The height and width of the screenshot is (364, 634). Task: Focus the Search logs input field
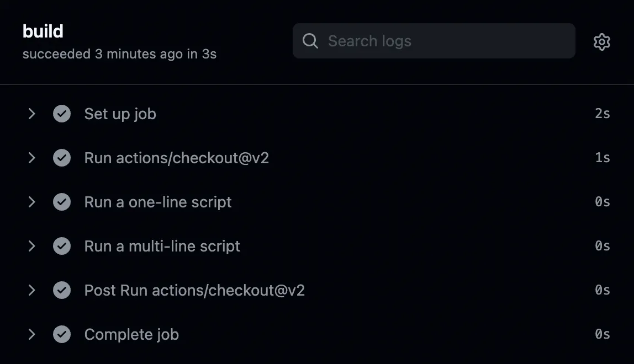pos(442,41)
